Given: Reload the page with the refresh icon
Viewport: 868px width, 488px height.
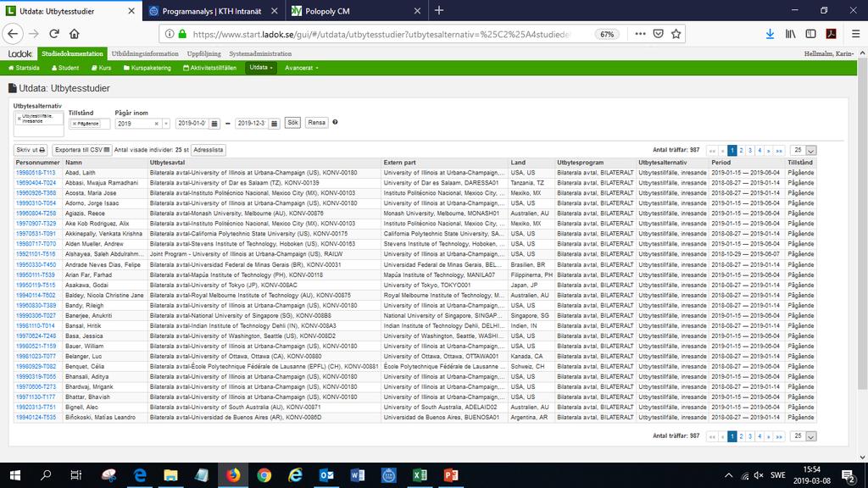Looking at the screenshot, I should pyautogui.click(x=53, y=34).
